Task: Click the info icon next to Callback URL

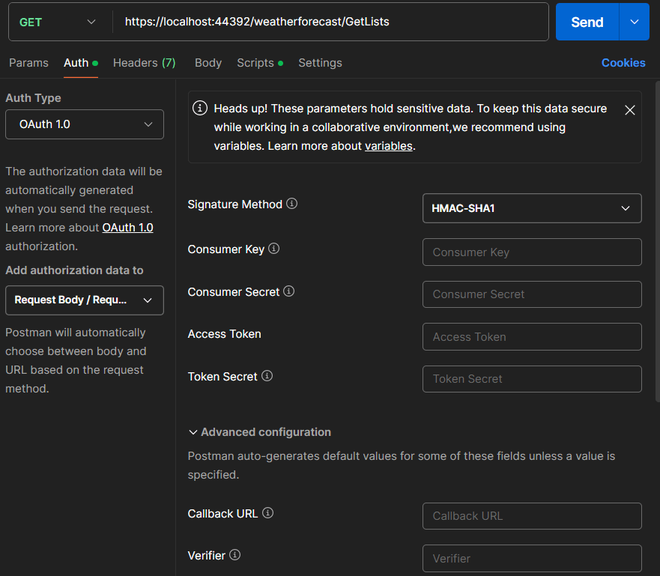Action: click(x=268, y=513)
